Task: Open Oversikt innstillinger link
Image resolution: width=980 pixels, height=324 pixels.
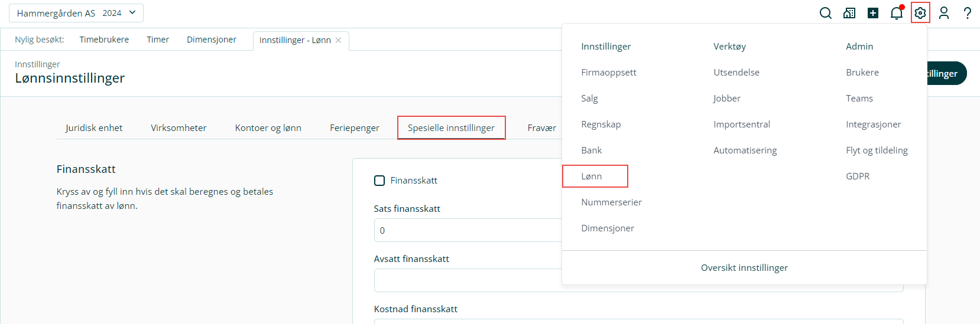Action: click(744, 268)
